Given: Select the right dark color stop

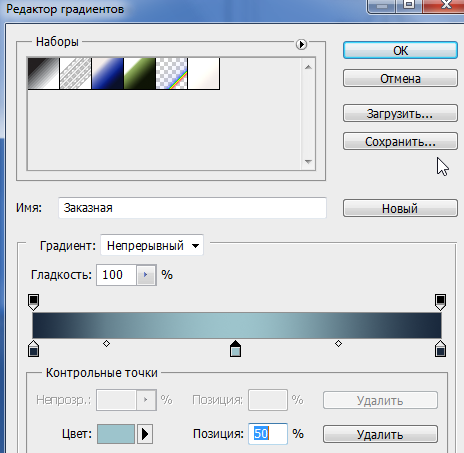Looking at the screenshot, I should (x=440, y=349).
